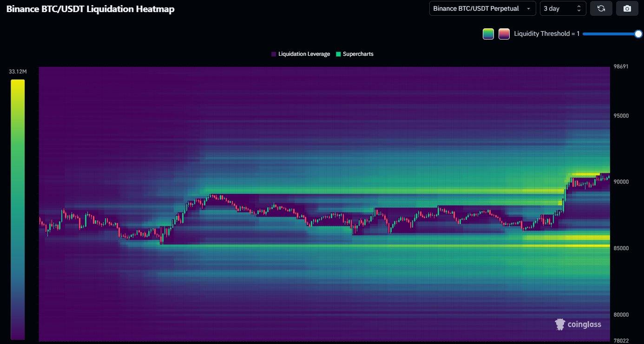Click the refresh icon to reload the heatmap

[x=601, y=8]
